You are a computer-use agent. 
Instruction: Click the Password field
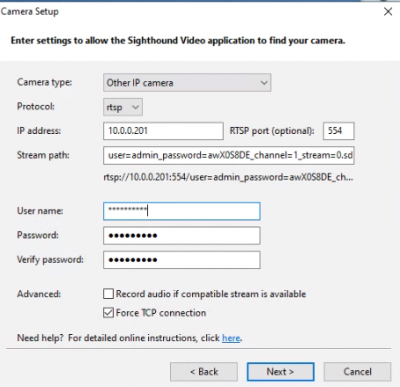(x=182, y=236)
